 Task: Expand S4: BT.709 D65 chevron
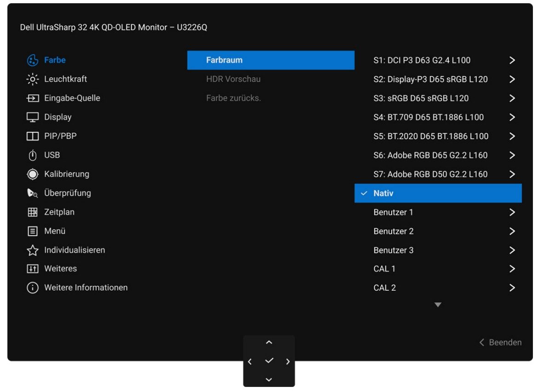(x=512, y=117)
